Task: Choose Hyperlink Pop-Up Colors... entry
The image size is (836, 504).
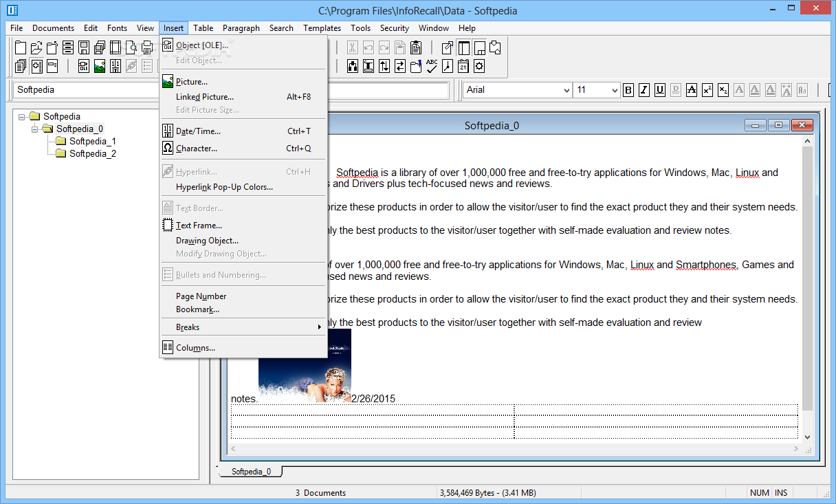Action: click(243, 187)
